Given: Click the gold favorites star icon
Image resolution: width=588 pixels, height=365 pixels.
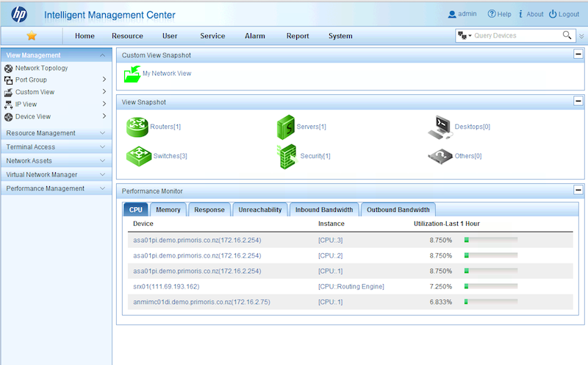Looking at the screenshot, I should 32,35.
